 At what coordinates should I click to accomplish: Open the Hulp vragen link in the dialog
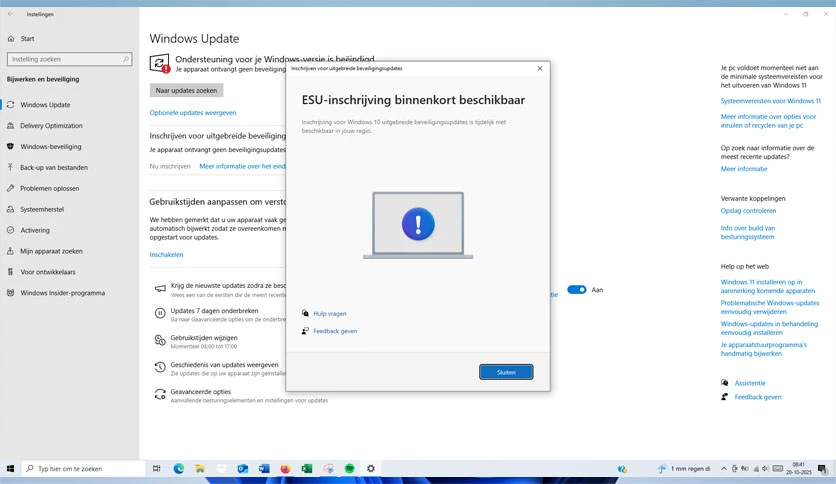329,313
